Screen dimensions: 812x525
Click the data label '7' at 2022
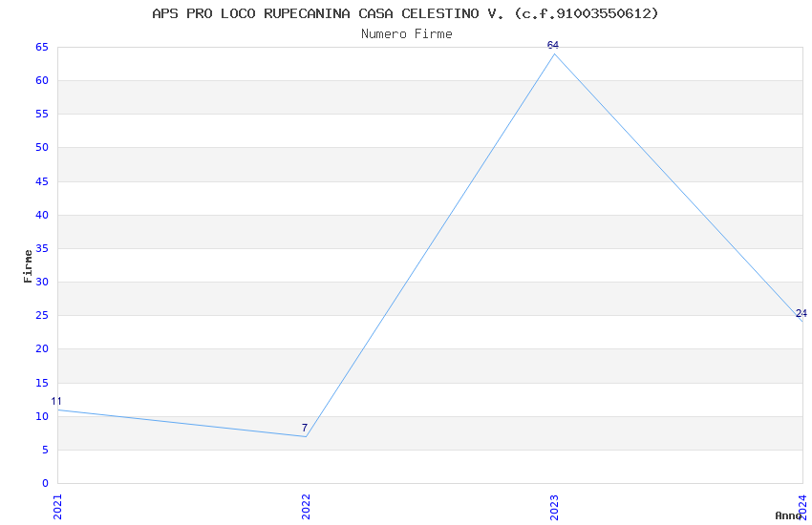pyautogui.click(x=305, y=428)
